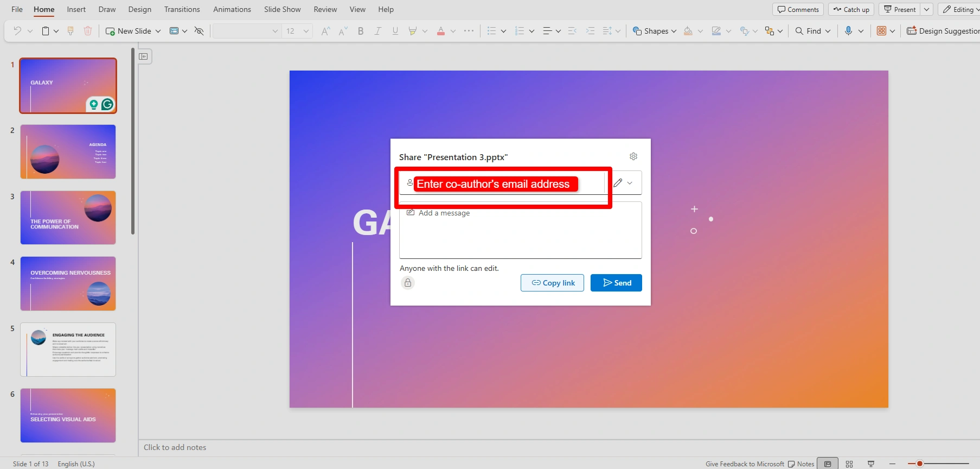Image resolution: width=980 pixels, height=469 pixels.
Task: Open the Comments pane button
Action: [798, 9]
